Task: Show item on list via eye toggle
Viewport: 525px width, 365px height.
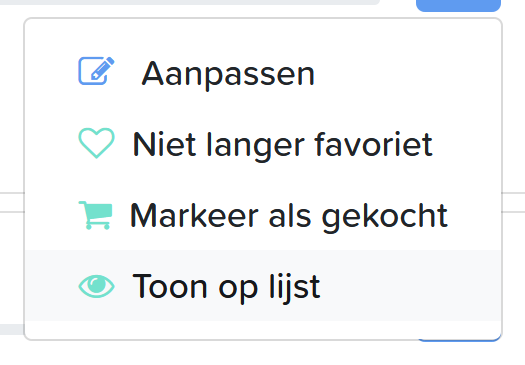Action: pos(96,286)
